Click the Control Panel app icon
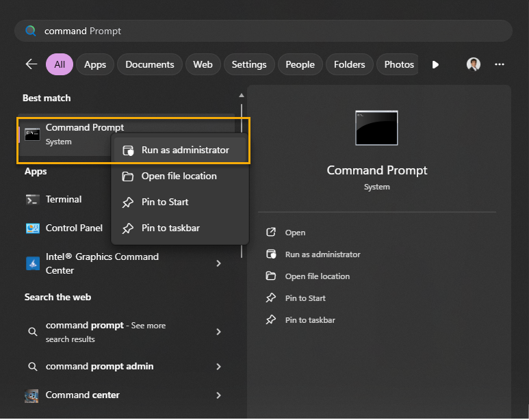529x420 pixels. [x=32, y=228]
